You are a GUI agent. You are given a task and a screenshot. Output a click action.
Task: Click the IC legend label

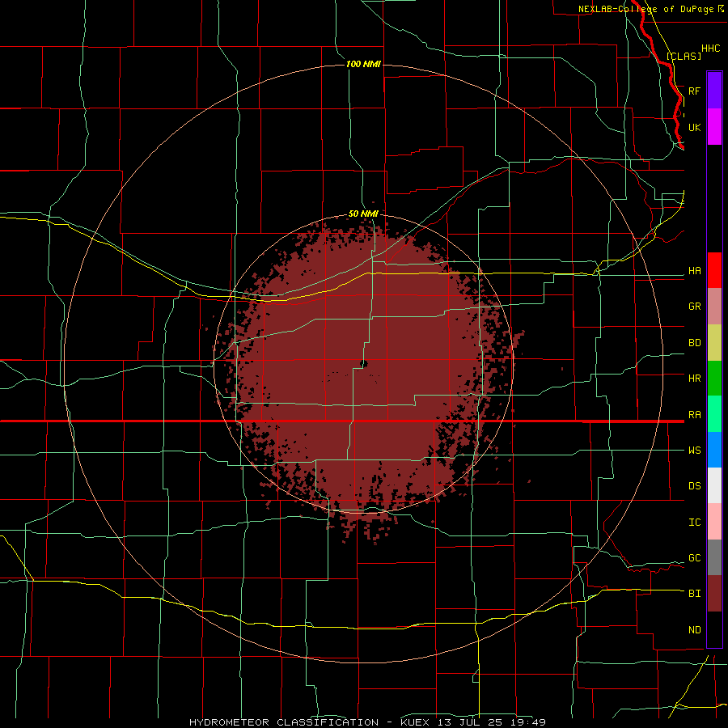(694, 523)
